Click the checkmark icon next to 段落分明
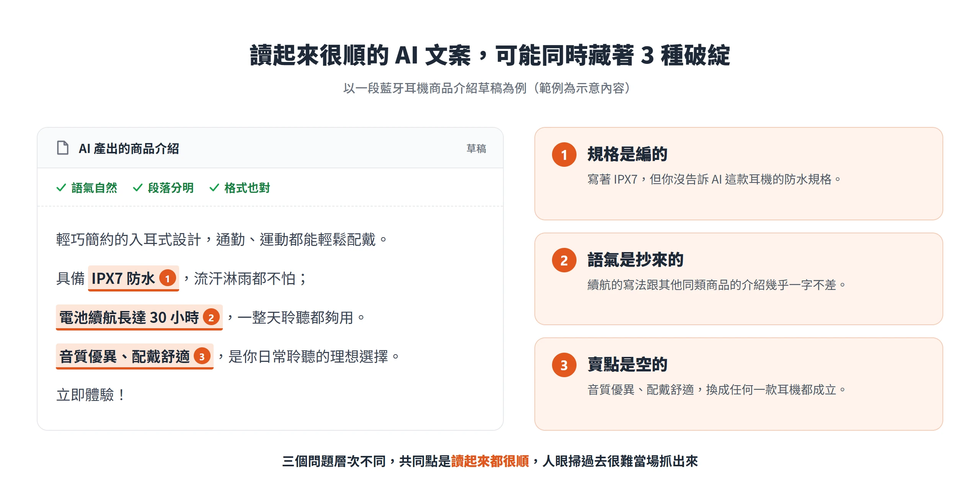Viewport: 980px width, 477px height. (138, 188)
